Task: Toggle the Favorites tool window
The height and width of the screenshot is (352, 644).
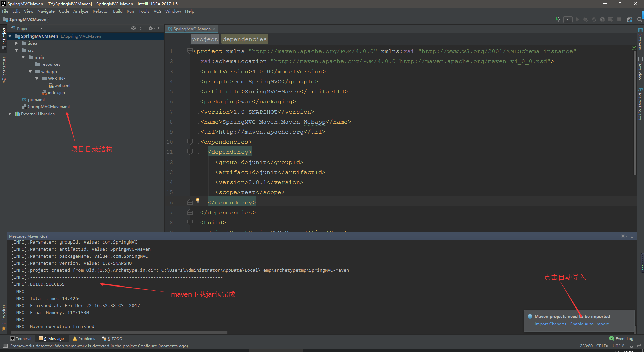Action: pos(4,317)
